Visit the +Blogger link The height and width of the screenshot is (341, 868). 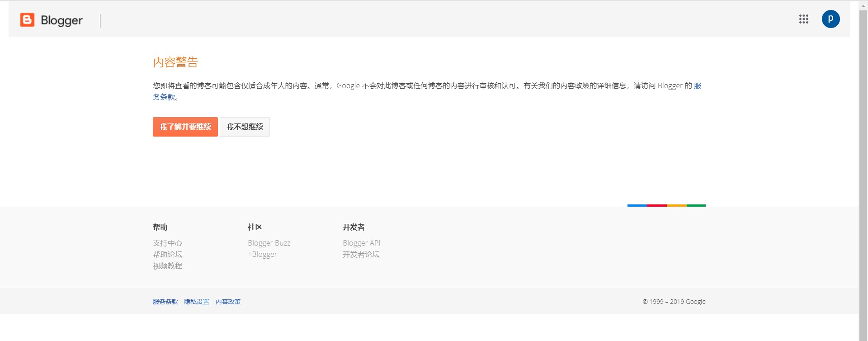tap(262, 254)
